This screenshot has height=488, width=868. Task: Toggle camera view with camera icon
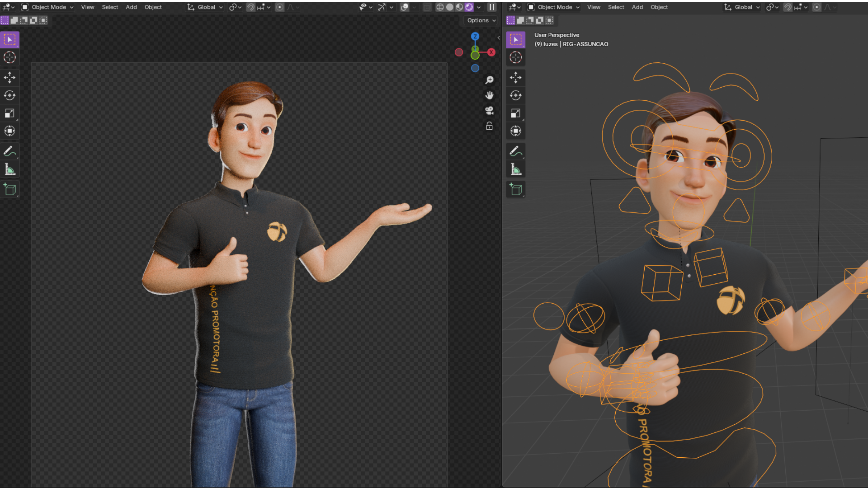point(489,111)
